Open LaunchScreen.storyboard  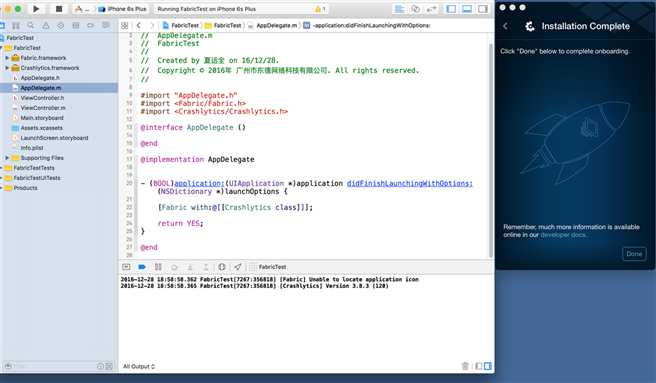point(54,138)
